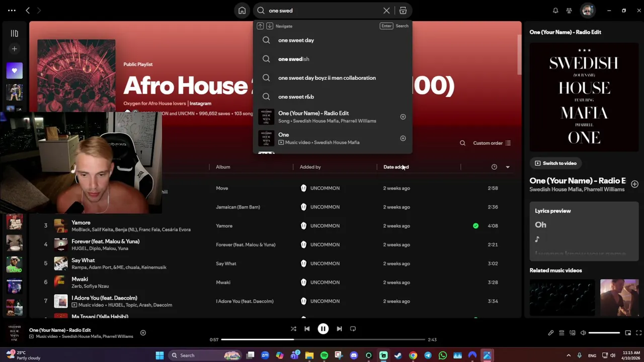Open Liked Songs heart tile in sidebar
This screenshot has height=362, width=644.
click(x=14, y=71)
